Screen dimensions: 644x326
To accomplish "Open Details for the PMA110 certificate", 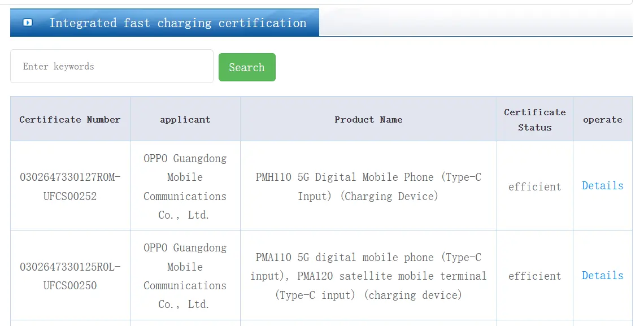I will coord(603,275).
